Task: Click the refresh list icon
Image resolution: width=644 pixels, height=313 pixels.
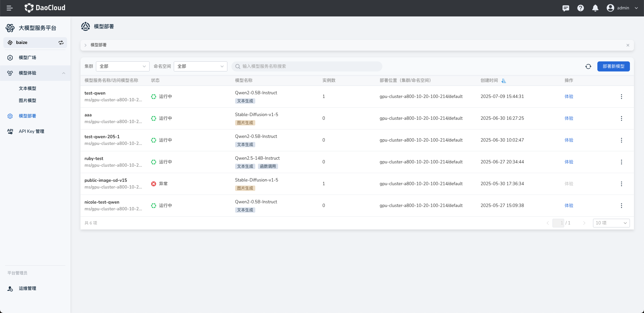Action: [588, 66]
